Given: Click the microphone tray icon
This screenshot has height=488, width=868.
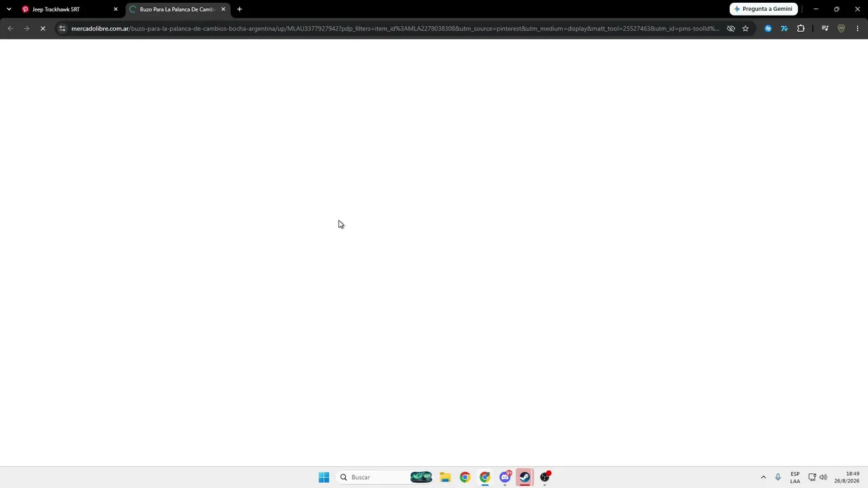Looking at the screenshot, I should tap(778, 477).
